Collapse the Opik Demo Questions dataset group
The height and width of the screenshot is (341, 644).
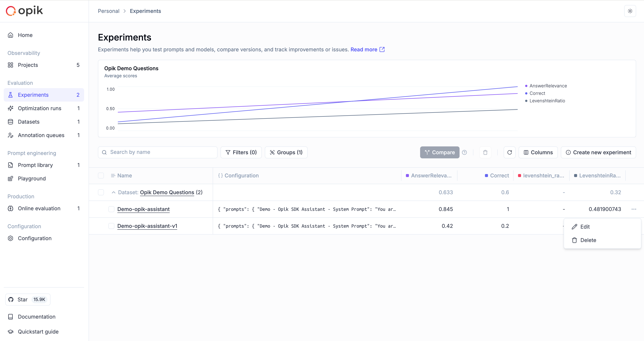coord(113,192)
